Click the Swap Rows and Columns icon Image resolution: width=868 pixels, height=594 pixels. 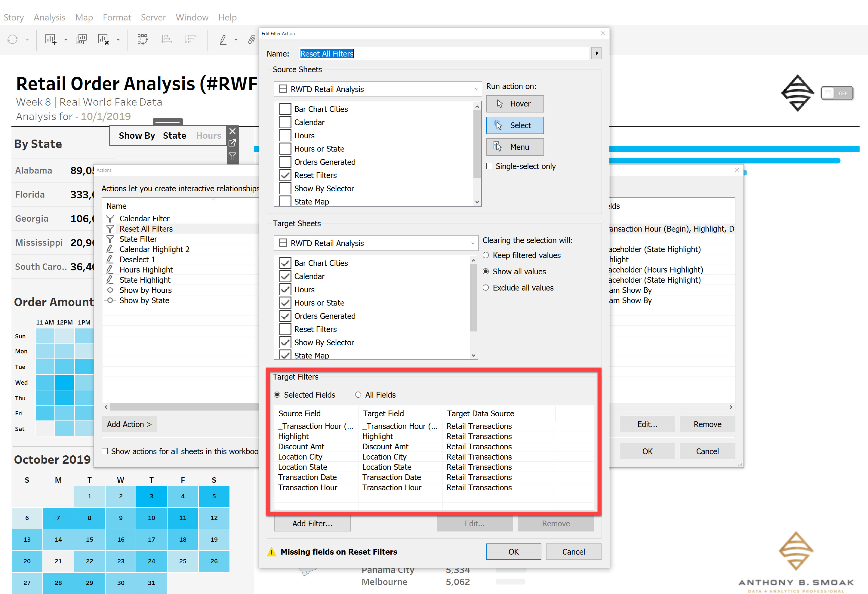(143, 39)
